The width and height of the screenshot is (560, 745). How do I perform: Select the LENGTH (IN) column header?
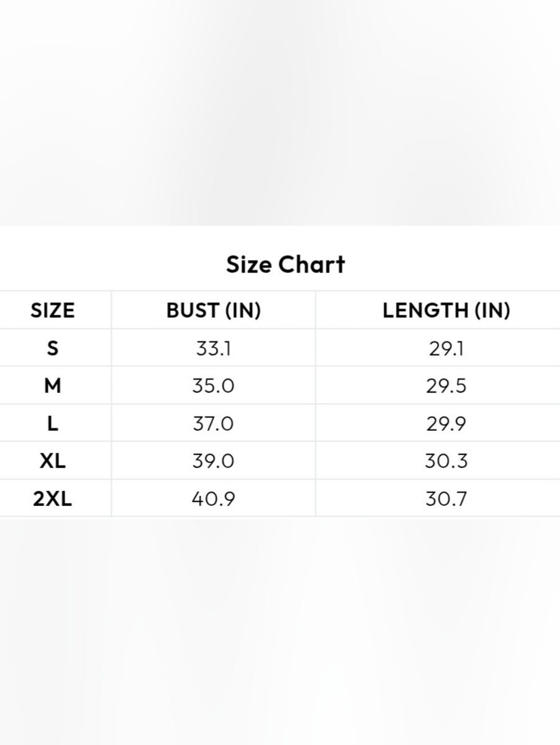(446, 310)
